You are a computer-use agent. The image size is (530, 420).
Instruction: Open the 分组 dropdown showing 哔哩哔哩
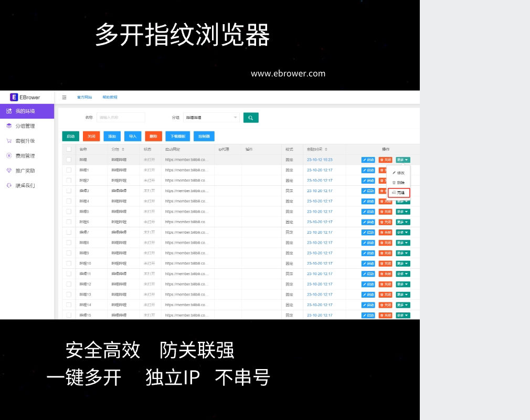point(211,118)
